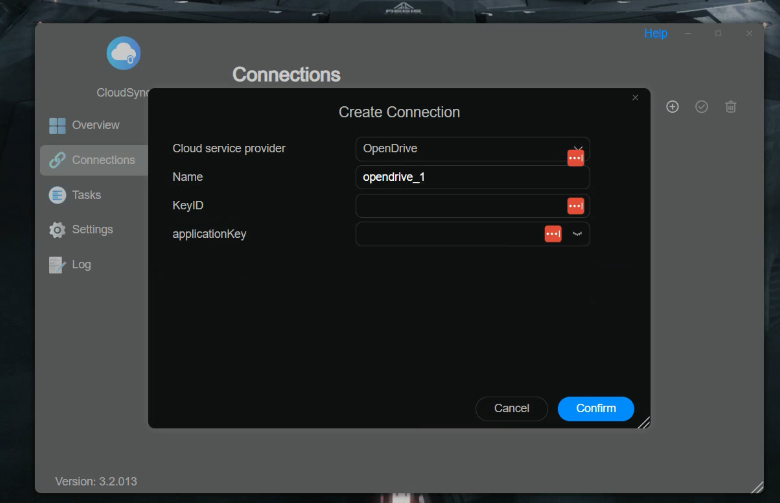Click the add connection plus icon
780x503 pixels.
click(673, 107)
